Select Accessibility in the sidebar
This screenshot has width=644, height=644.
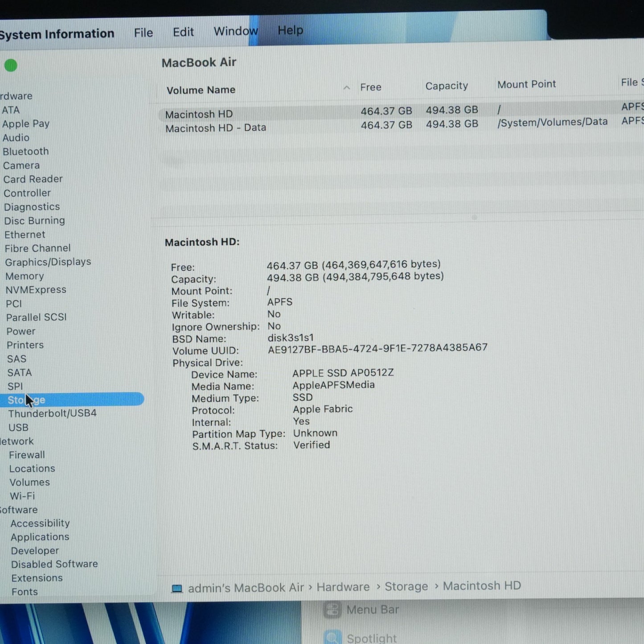click(x=40, y=523)
